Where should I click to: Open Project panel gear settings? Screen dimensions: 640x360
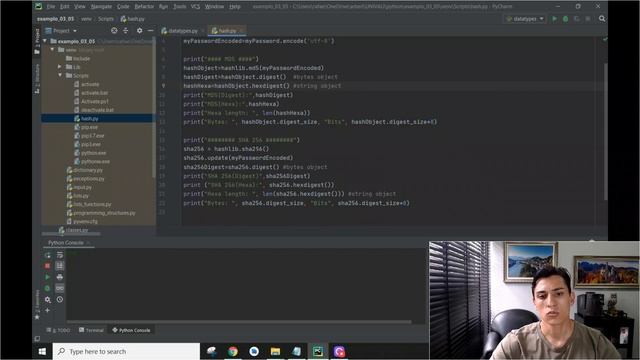[140, 31]
